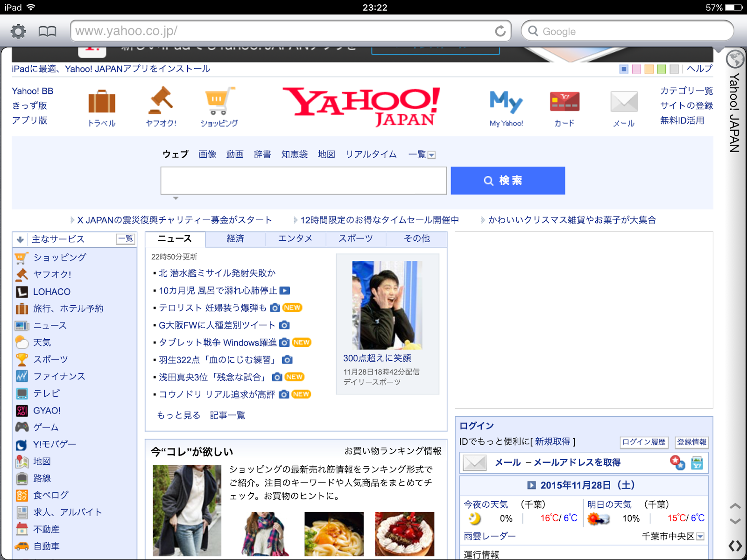Viewport: 747px width, 560px height.
Task: Select the blue theme color swatch
Action: click(x=624, y=69)
